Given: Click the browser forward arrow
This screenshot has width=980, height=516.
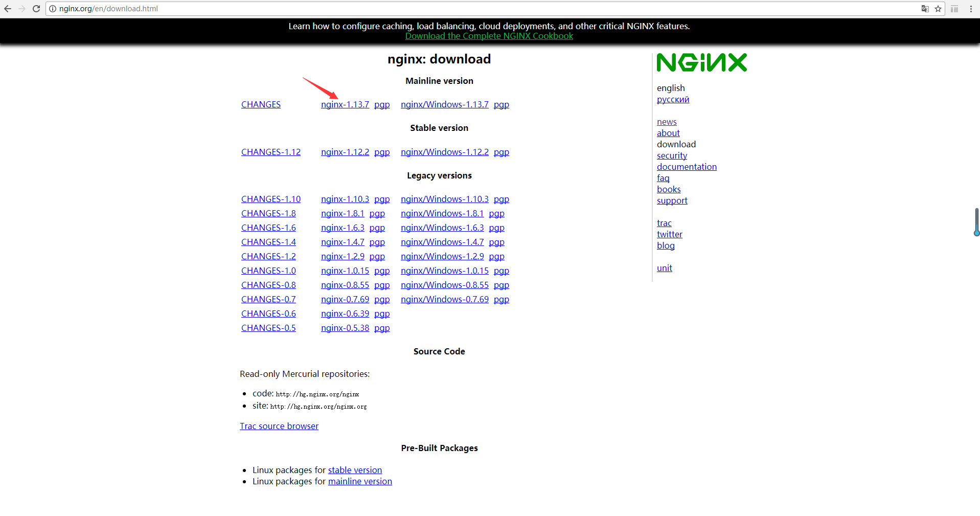Looking at the screenshot, I should (x=22, y=9).
